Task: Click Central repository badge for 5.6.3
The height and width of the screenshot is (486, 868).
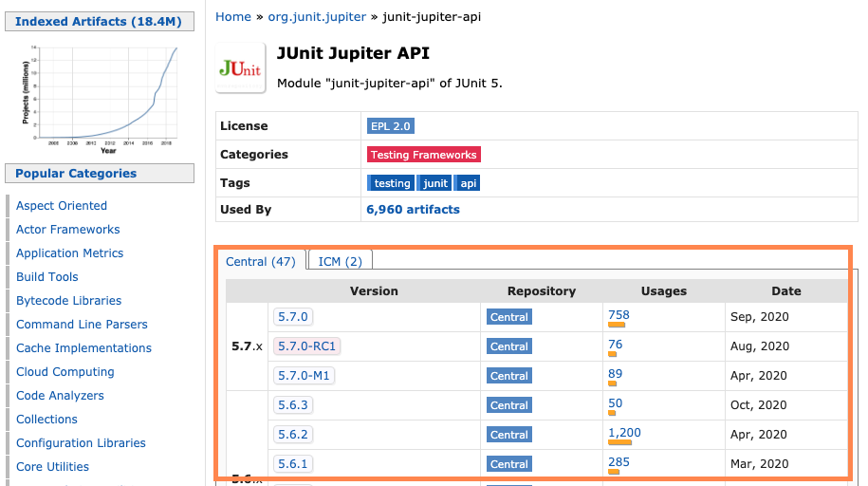Action: click(509, 405)
